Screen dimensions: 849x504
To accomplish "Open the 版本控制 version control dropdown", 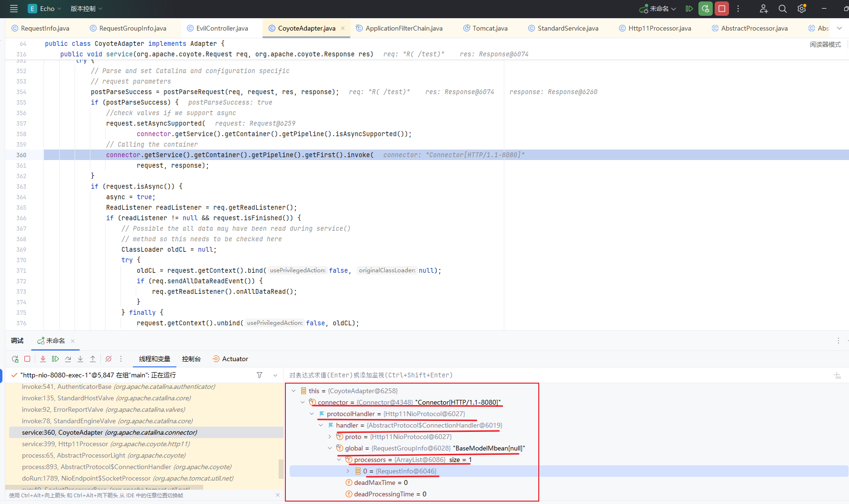I will (87, 9).
